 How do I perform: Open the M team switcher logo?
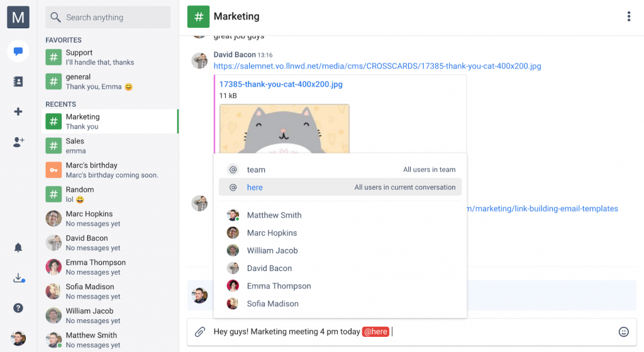[x=18, y=17]
